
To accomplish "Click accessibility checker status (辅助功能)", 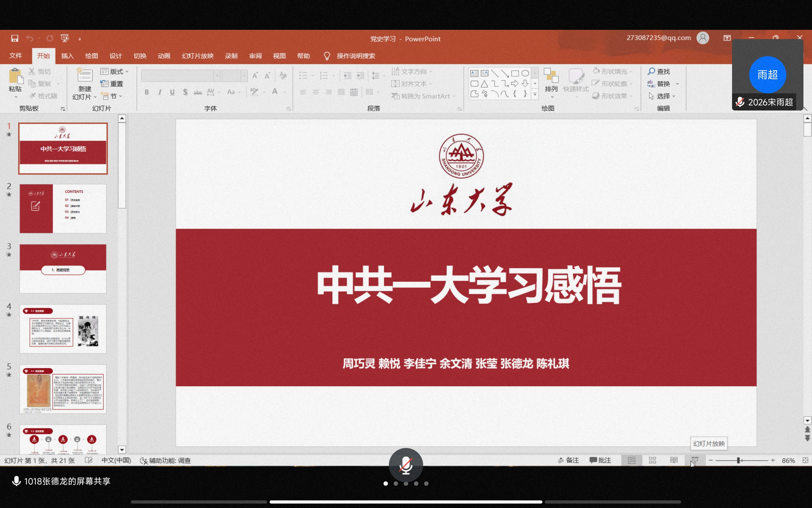I will [166, 461].
